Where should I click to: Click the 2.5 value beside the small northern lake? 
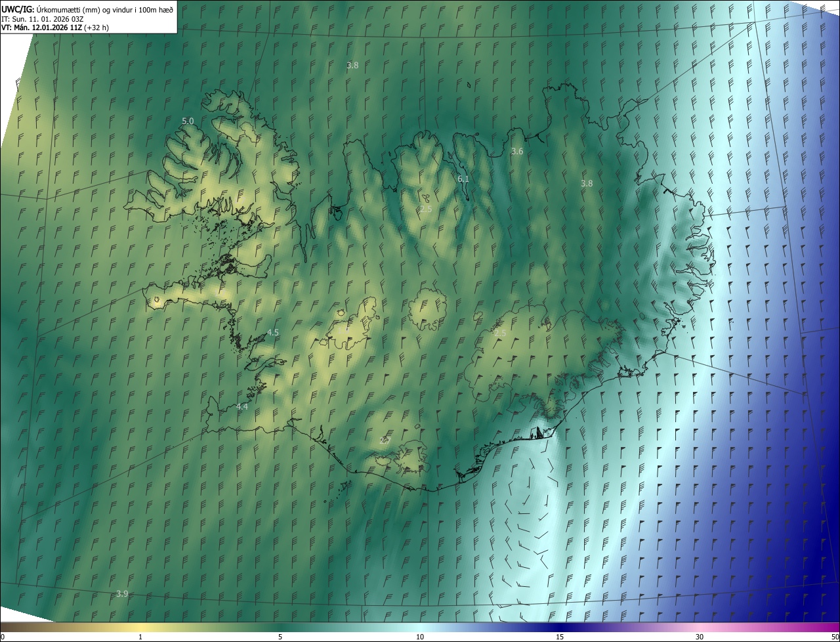pyautogui.click(x=426, y=209)
